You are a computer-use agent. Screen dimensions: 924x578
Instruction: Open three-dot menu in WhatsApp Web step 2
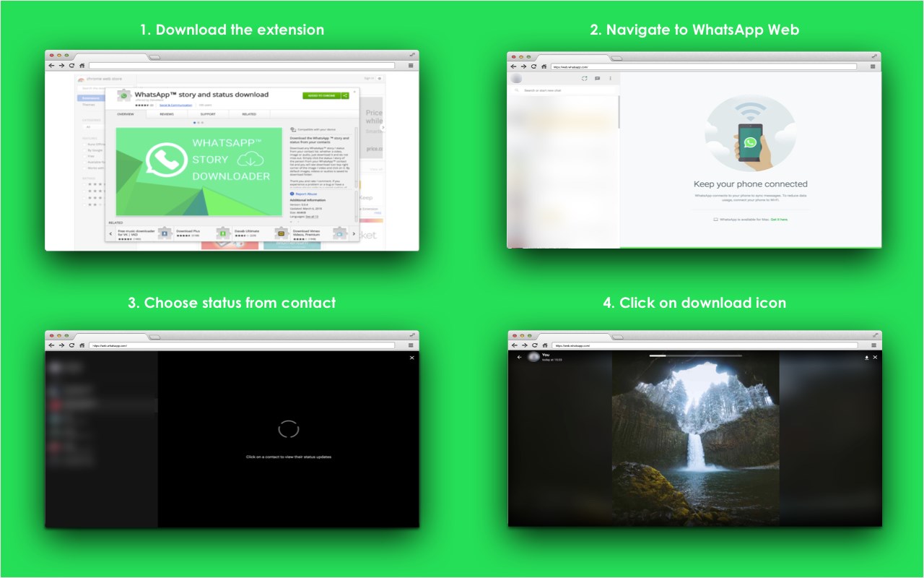pyautogui.click(x=610, y=78)
